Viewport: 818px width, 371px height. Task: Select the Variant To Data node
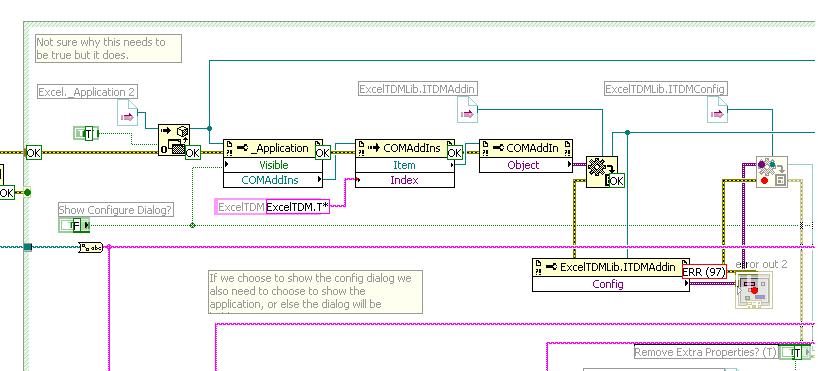point(602,171)
